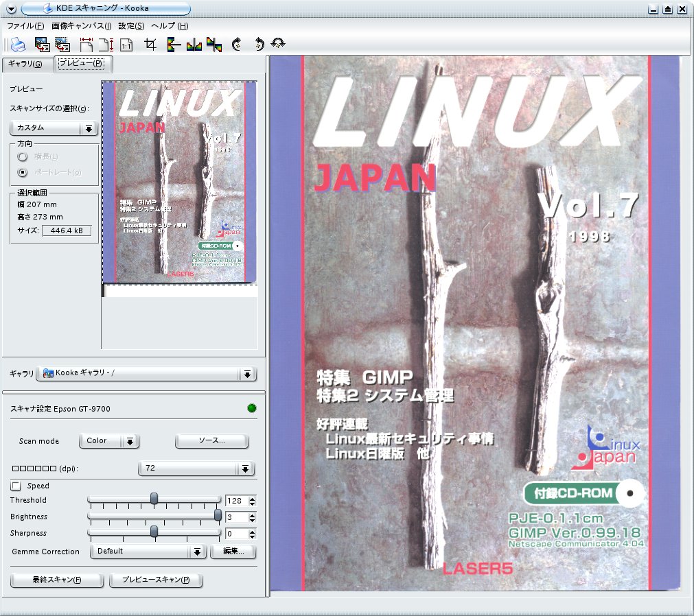Open the Scan mode Color dropdown
694x616 pixels.
(109, 441)
